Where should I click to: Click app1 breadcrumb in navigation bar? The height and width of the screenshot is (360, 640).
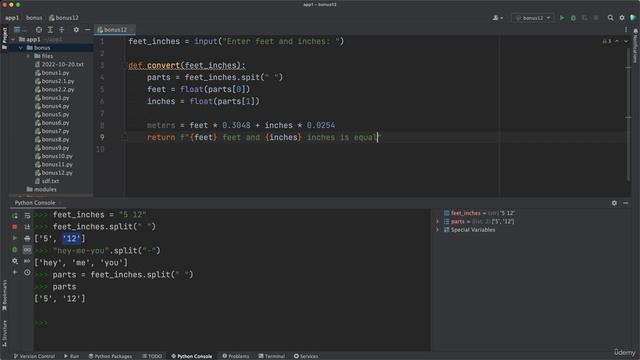12,18
